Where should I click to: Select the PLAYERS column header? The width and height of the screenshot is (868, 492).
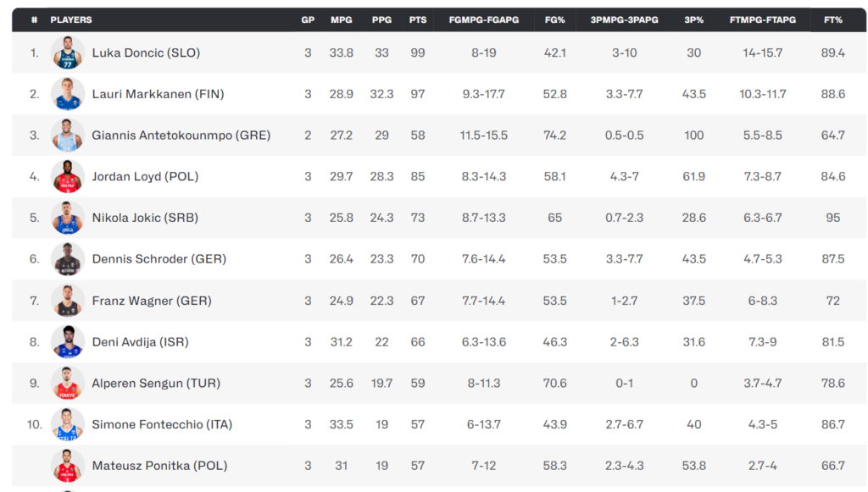[71, 20]
